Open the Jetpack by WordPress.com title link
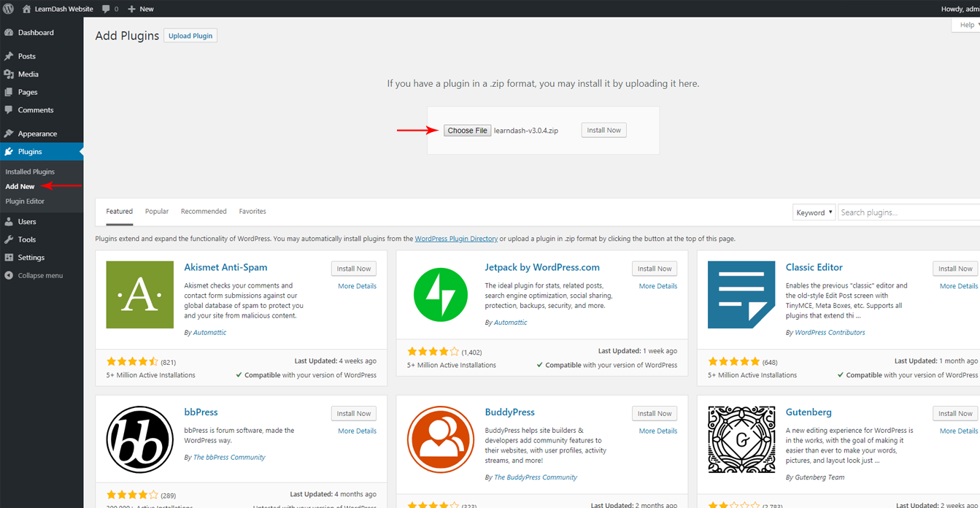 pyautogui.click(x=542, y=267)
